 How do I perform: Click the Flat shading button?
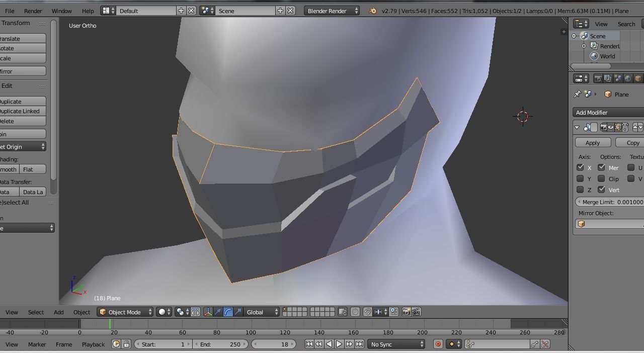33,169
